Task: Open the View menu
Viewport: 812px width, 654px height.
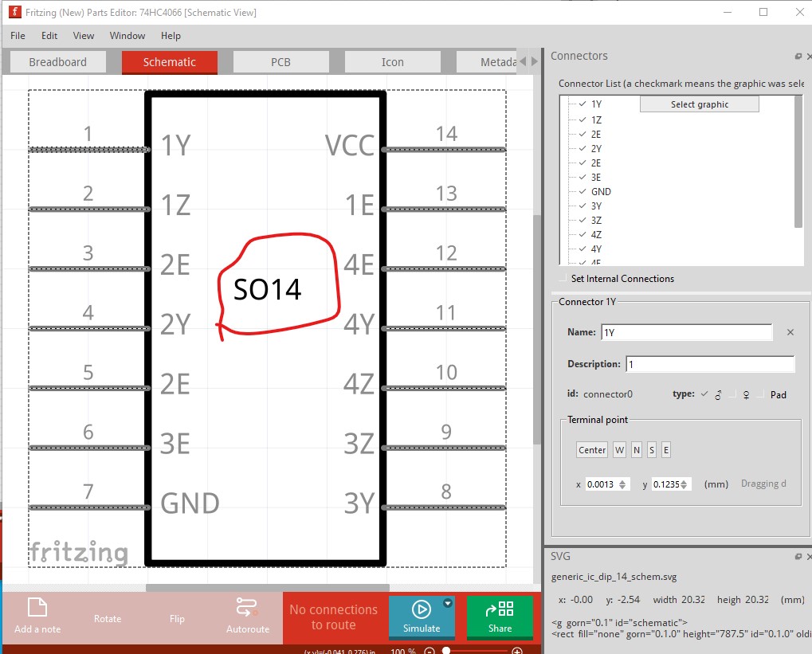Action: point(84,36)
